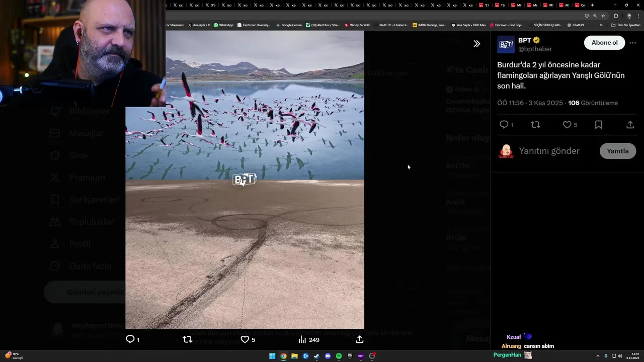Open the 106 Görüntüleme view count

pos(593,103)
